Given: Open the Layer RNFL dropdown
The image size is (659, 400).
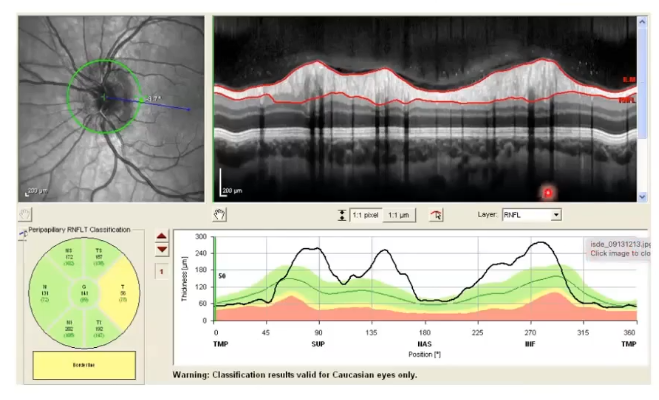Looking at the screenshot, I should 556,215.
